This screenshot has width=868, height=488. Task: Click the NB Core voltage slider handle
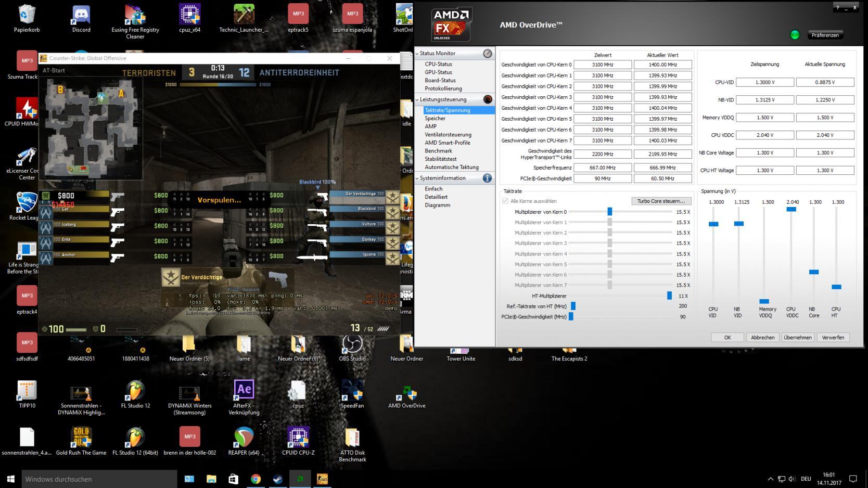point(814,272)
